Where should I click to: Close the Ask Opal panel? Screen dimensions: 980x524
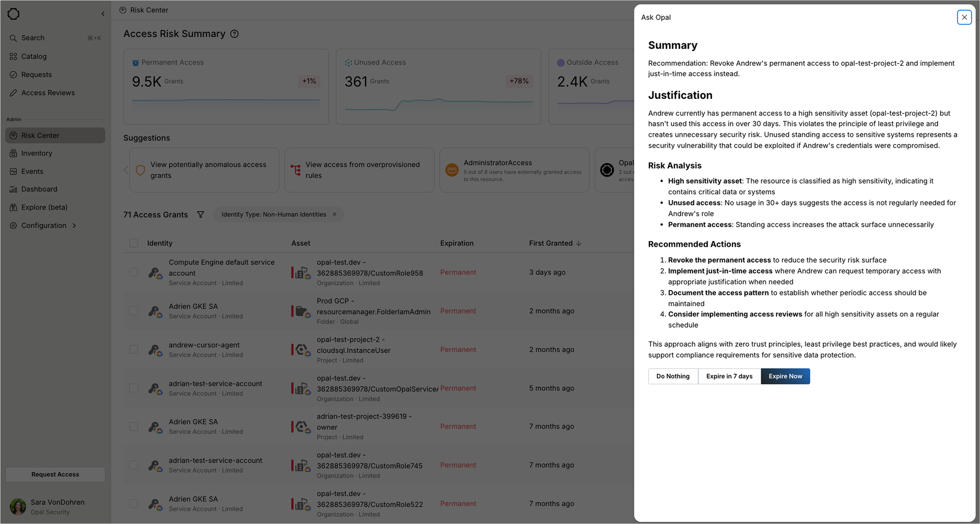(964, 17)
